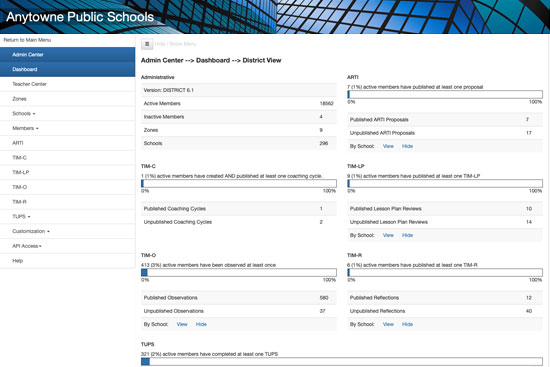Click the Zones row in Administrative table
Viewport: 550px width, 367px height.
[x=239, y=130]
